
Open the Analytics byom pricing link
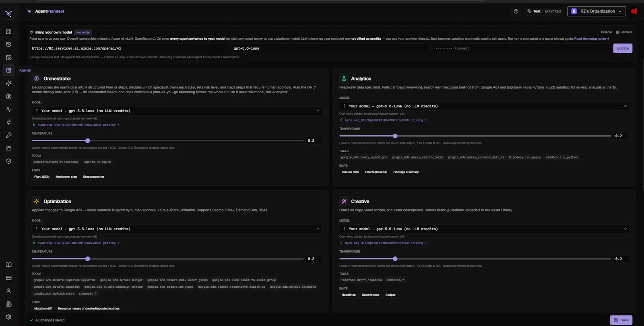pos(386,120)
